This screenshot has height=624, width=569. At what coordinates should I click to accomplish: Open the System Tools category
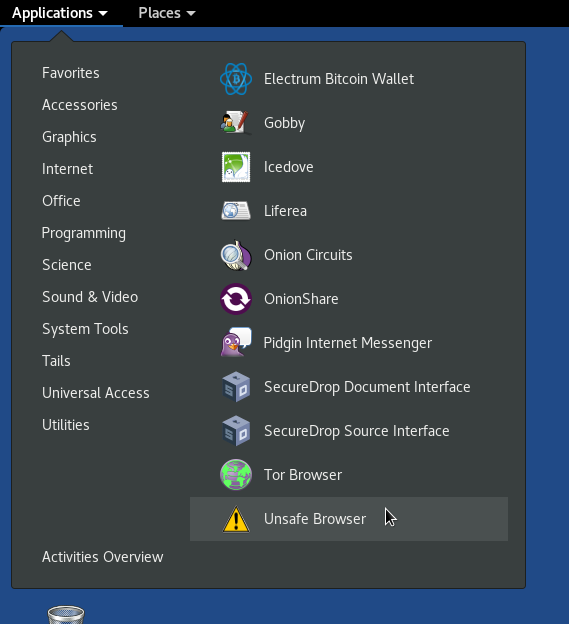coord(85,329)
